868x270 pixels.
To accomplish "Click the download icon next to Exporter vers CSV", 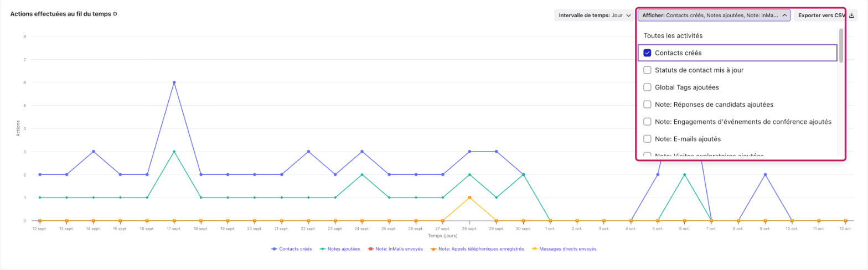I will pyautogui.click(x=852, y=15).
